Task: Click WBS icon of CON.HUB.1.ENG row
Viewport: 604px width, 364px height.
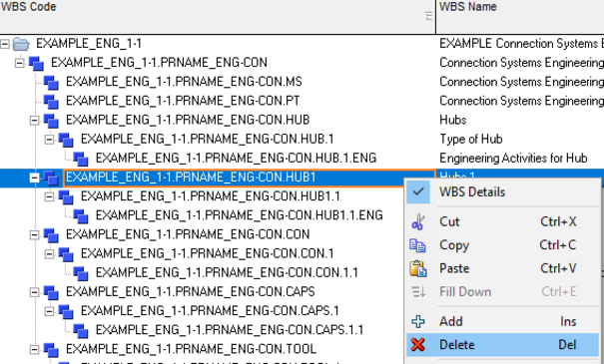Action: (81, 159)
